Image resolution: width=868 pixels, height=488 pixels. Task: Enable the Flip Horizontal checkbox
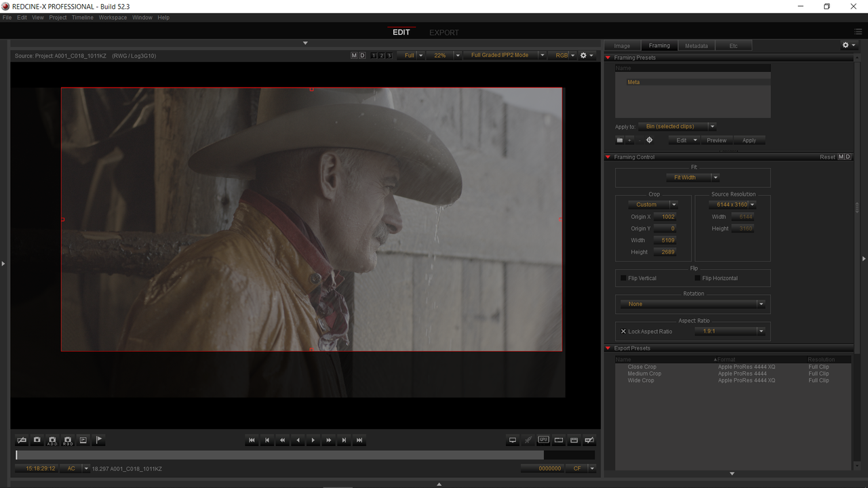(x=697, y=278)
